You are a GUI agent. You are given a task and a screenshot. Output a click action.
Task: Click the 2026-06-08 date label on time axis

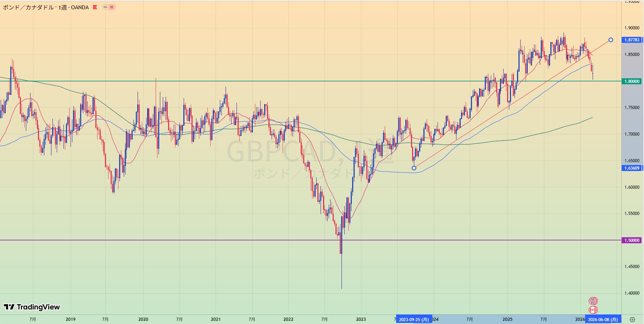(603, 319)
